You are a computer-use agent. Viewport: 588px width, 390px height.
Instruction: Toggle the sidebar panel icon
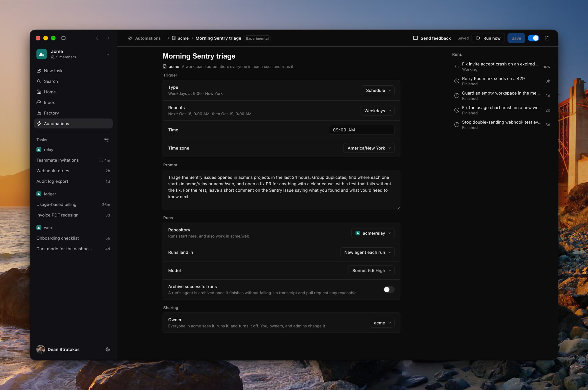point(63,38)
